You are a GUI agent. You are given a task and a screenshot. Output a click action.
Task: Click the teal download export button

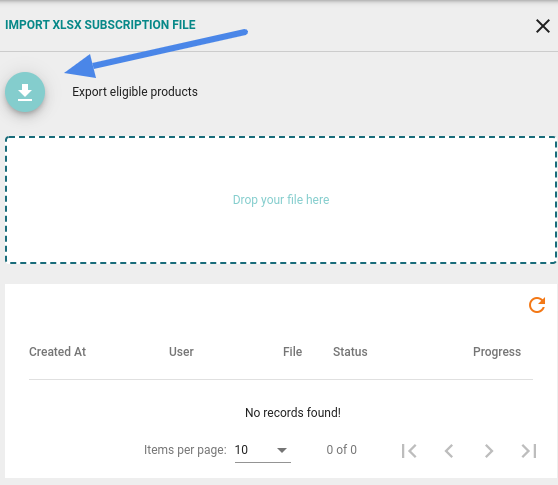[x=25, y=92]
